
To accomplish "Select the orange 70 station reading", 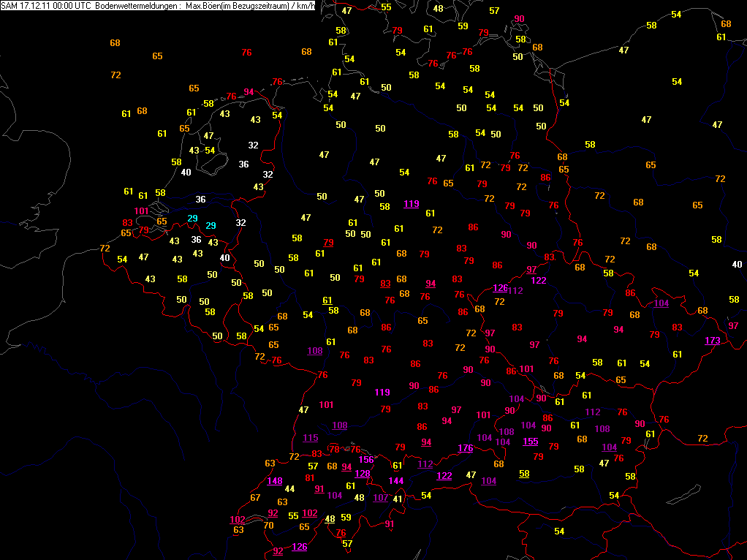I will pos(269,525).
